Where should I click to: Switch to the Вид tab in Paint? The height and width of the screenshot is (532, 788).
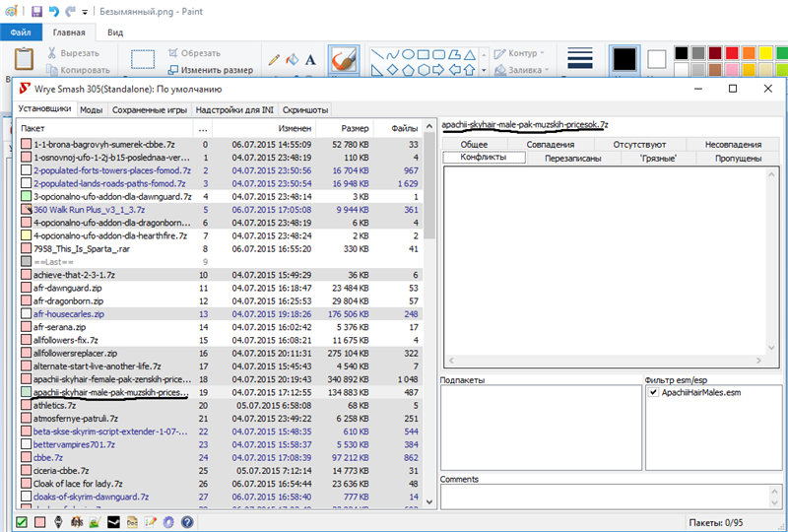click(x=115, y=33)
